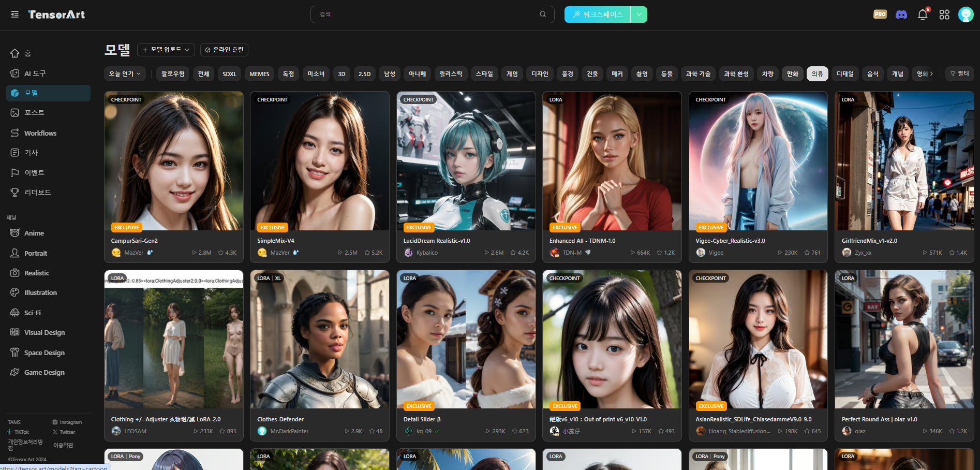Screen dimensions: 980x470
Task: Open author Kybalico profile
Action: [427, 253]
